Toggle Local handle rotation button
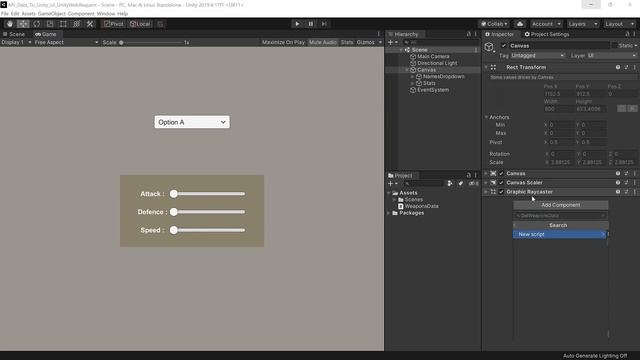Image resolution: width=640 pixels, height=360 pixels. click(x=140, y=24)
